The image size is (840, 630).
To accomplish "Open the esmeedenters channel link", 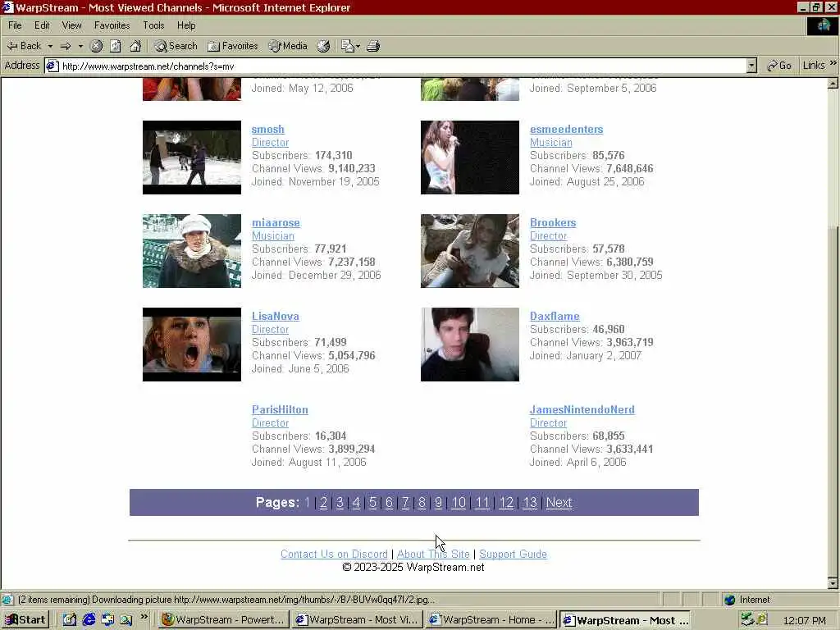I will pyautogui.click(x=566, y=129).
